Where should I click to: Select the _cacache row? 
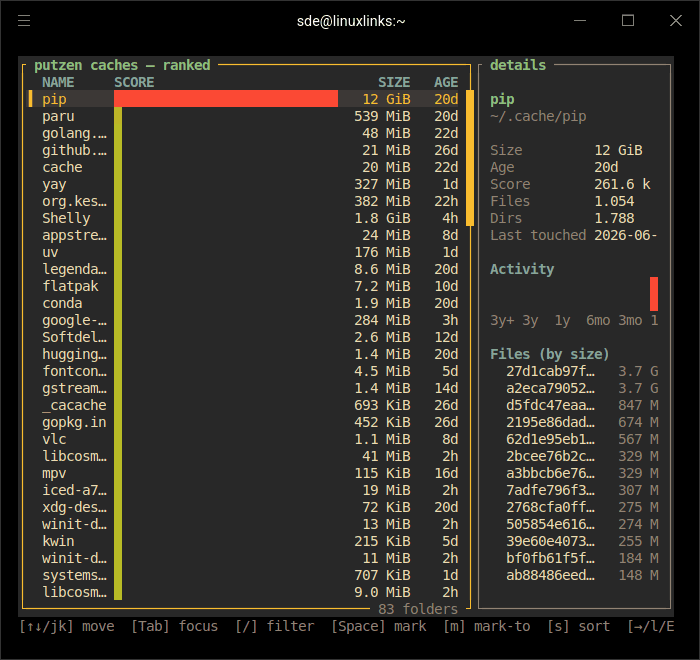point(243,405)
